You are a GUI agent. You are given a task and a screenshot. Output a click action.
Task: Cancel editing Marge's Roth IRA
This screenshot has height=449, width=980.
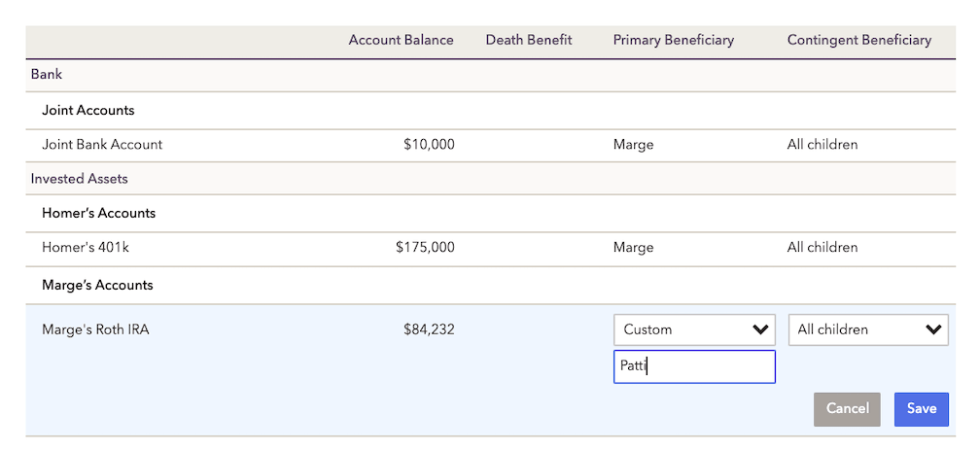click(847, 409)
